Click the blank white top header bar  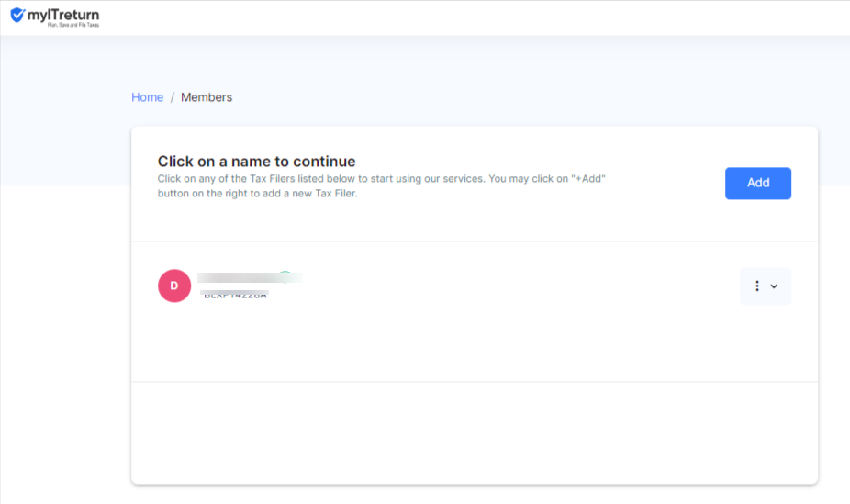459,17
